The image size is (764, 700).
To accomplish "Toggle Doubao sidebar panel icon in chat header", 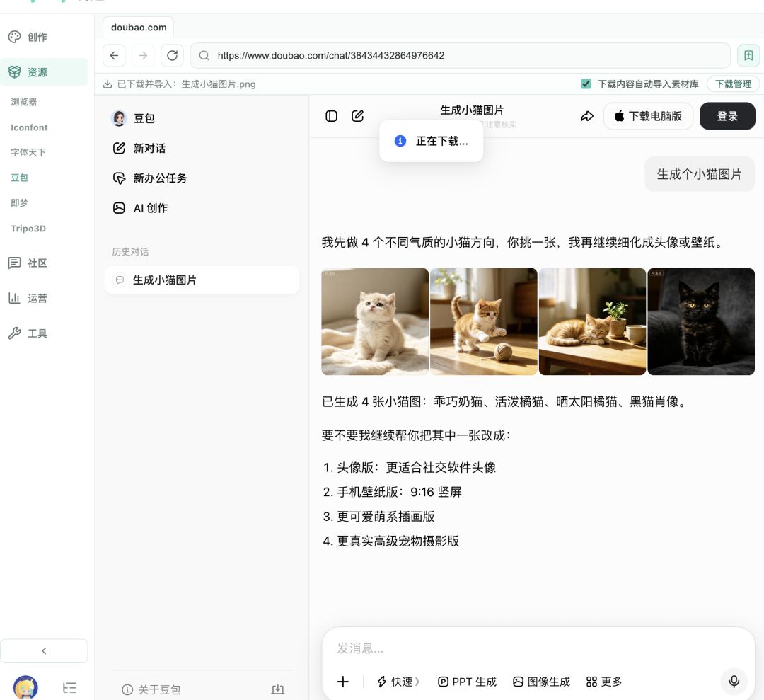I will tap(331, 116).
